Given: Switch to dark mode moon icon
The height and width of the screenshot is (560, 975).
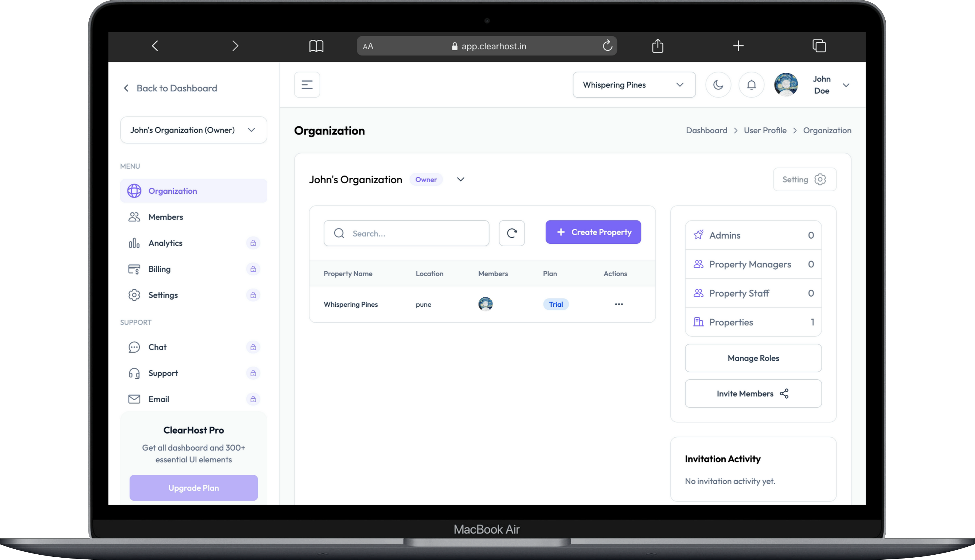Looking at the screenshot, I should (718, 85).
